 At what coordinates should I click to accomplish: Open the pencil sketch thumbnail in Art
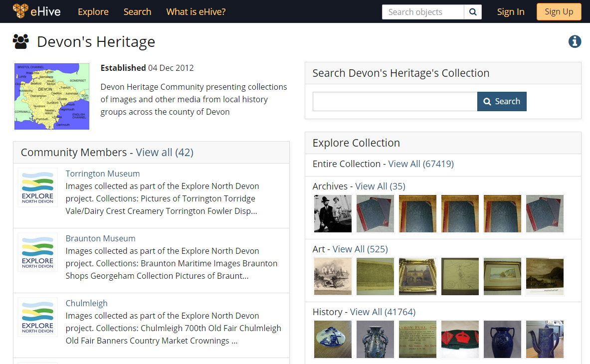(333, 276)
